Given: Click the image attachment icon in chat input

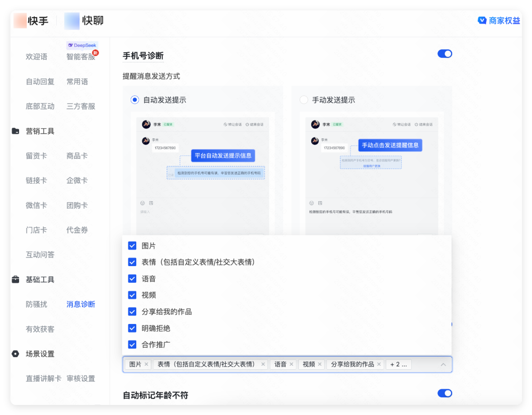Looking at the screenshot, I should point(151,203).
